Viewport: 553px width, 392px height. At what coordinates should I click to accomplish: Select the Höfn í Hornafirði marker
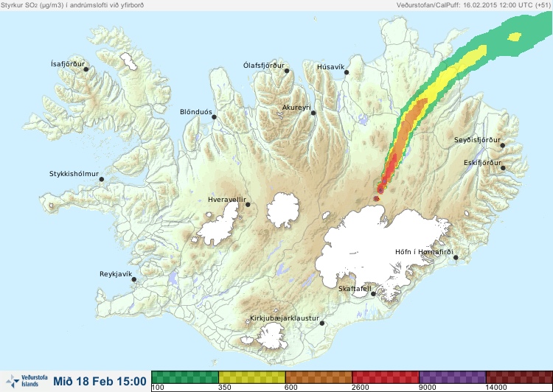(x=456, y=258)
